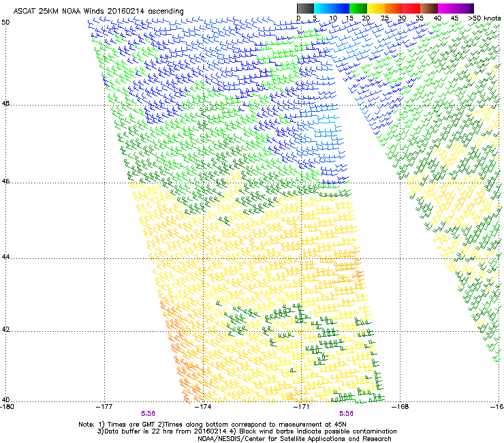
Task: Click the legend value '30' under color bar
Action: click(402, 18)
